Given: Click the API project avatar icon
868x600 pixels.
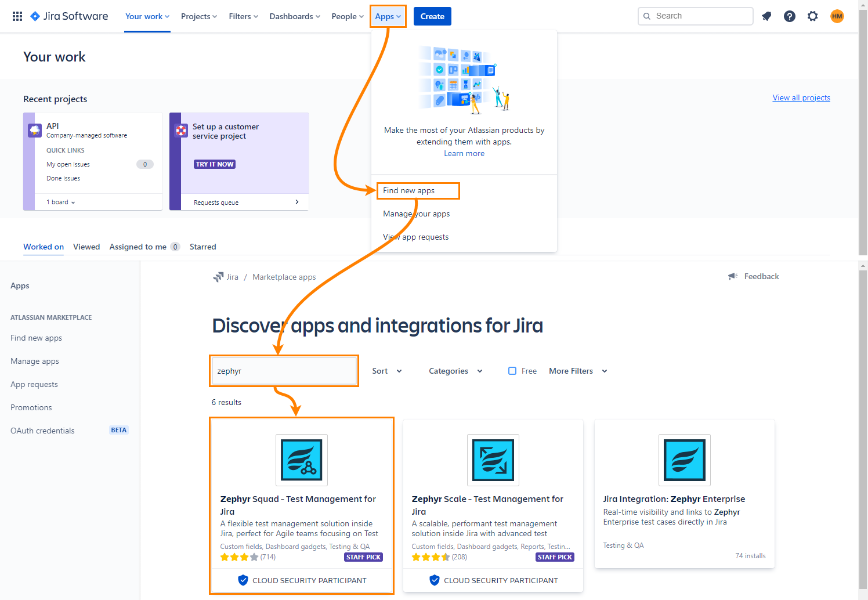Looking at the screenshot, I should pos(35,130).
